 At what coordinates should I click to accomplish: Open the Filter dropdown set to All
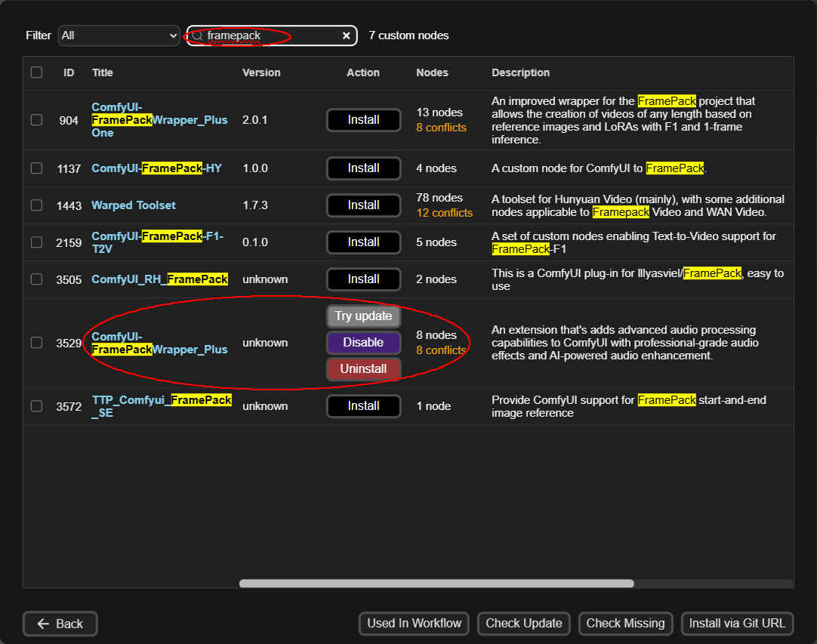tap(119, 35)
